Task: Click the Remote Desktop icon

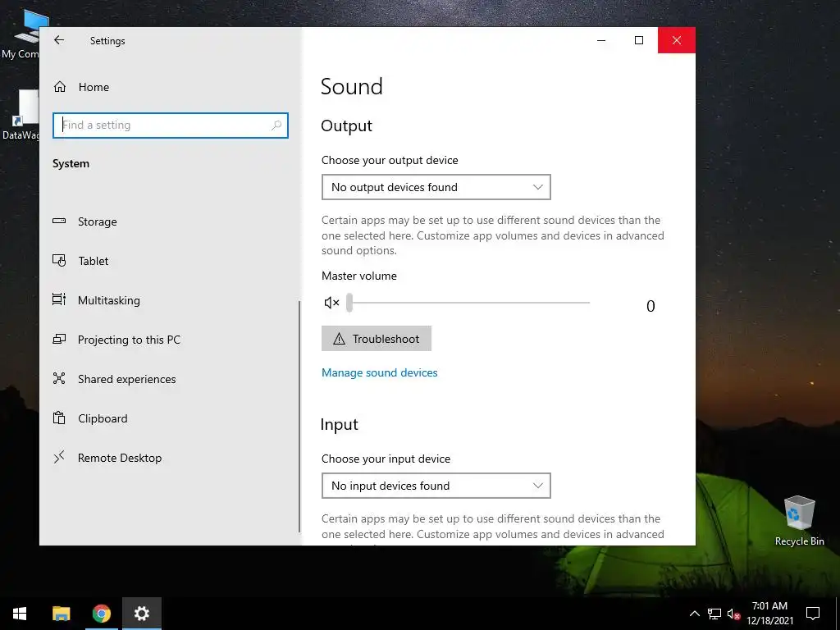Action: [59, 457]
